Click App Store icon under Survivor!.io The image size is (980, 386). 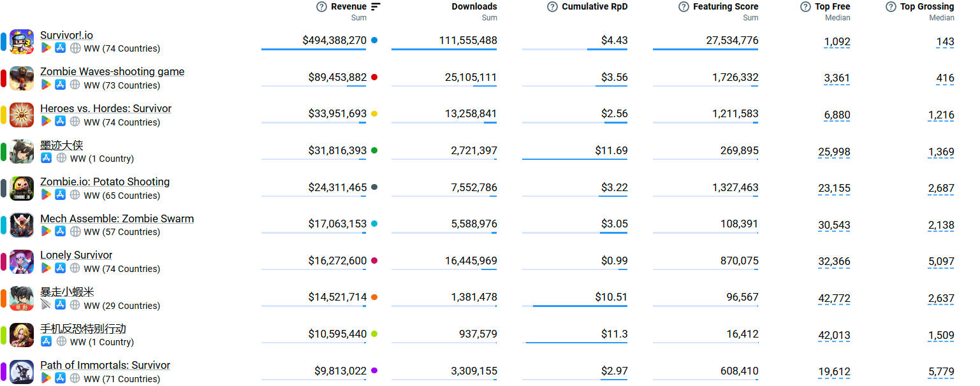[61, 48]
